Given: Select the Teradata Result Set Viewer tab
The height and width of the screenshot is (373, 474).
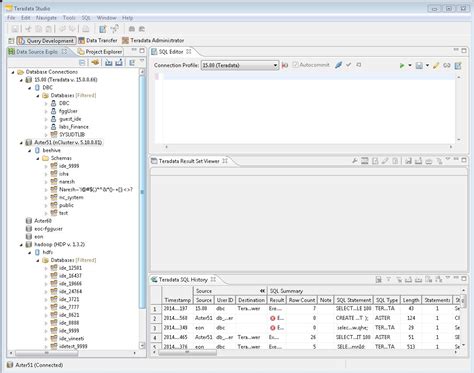Looking at the screenshot, I should (189, 161).
